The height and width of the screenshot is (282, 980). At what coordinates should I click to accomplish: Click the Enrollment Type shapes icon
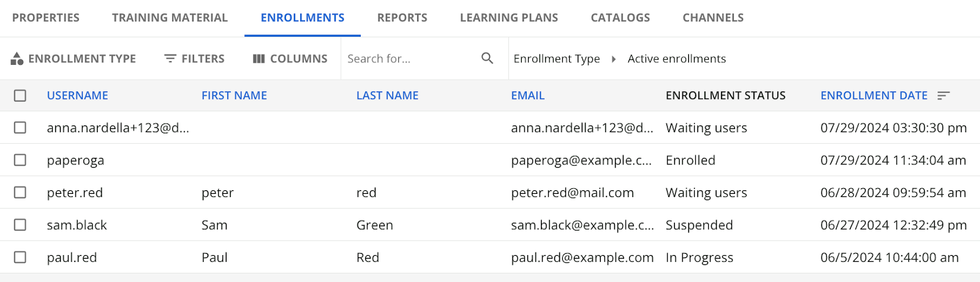pos(17,59)
